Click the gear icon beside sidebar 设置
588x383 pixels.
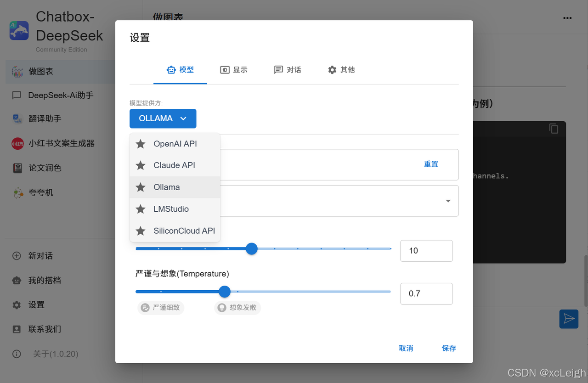17,305
